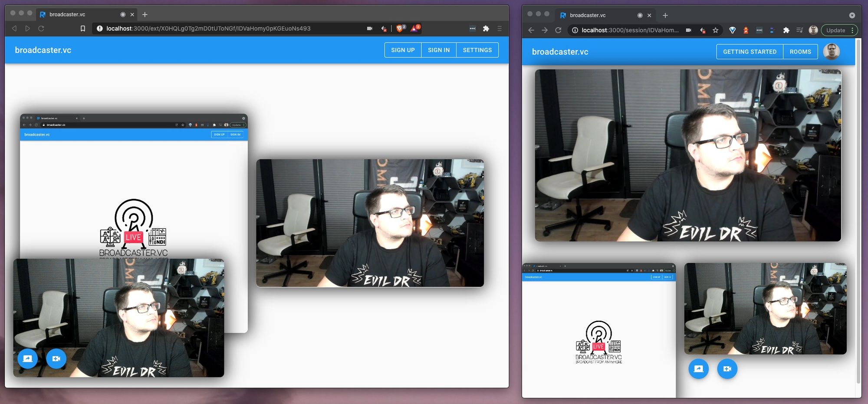Viewport: 868px width, 404px height.
Task: Go forward in the right browser window
Action: [x=545, y=30]
